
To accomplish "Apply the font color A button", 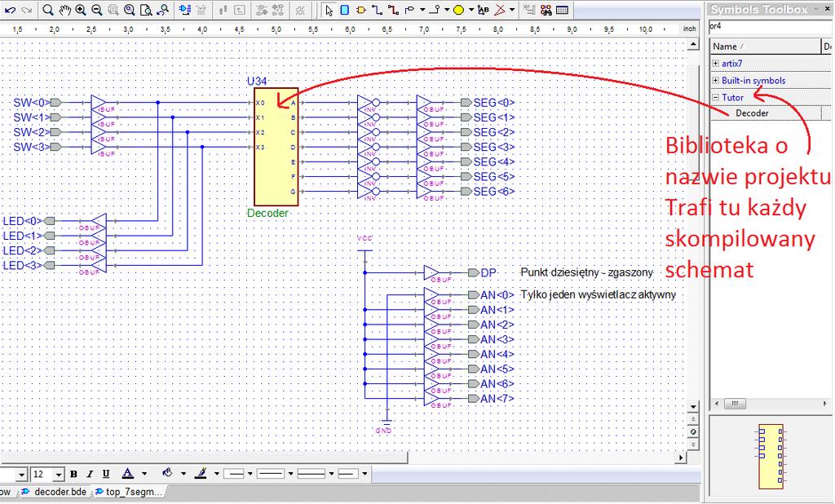I will [128, 473].
